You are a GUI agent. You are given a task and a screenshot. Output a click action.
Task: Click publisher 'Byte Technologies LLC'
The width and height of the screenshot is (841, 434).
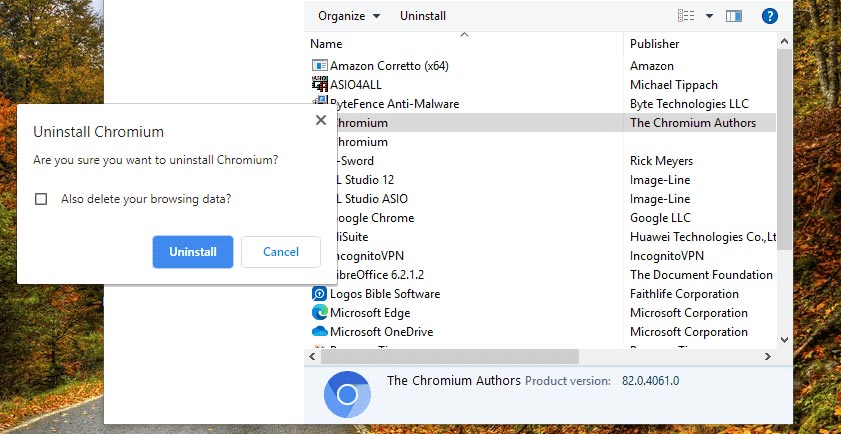pos(689,104)
